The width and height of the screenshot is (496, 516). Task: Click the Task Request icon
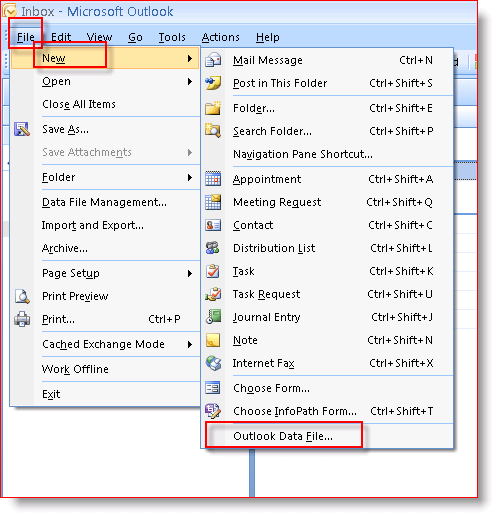pos(213,294)
